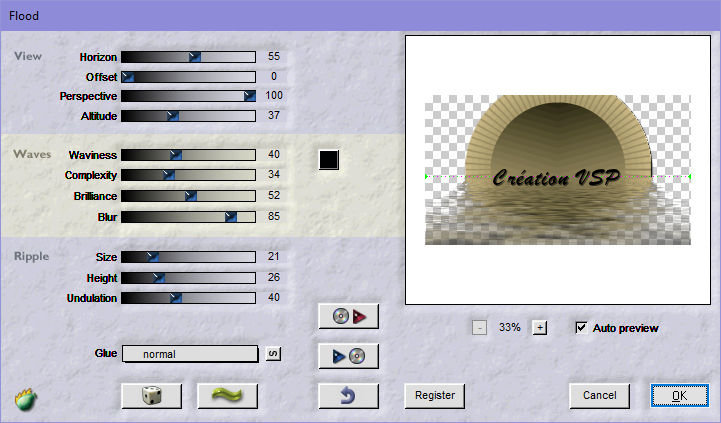Click the blue undo arrow button

click(349, 396)
